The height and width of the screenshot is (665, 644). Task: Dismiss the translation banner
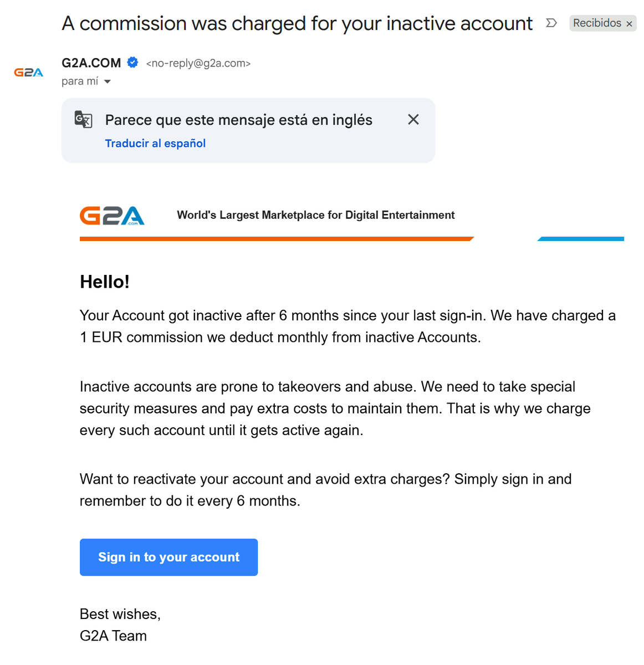point(413,120)
